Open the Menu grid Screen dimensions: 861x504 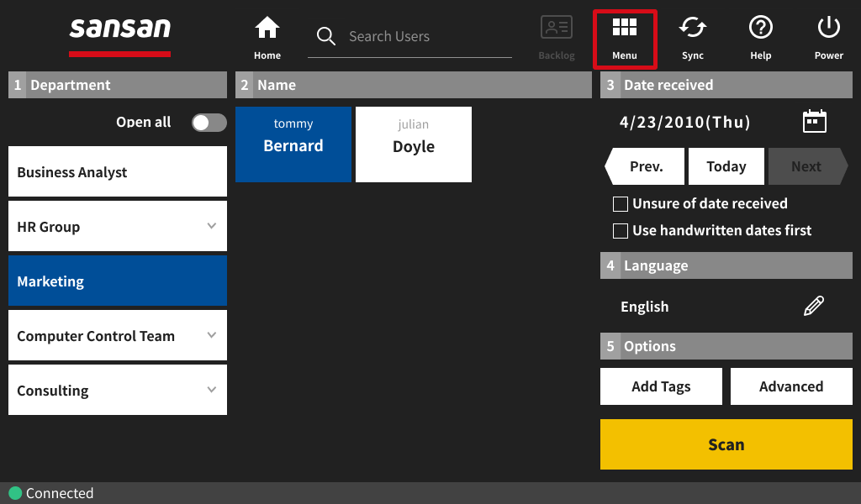tap(625, 39)
